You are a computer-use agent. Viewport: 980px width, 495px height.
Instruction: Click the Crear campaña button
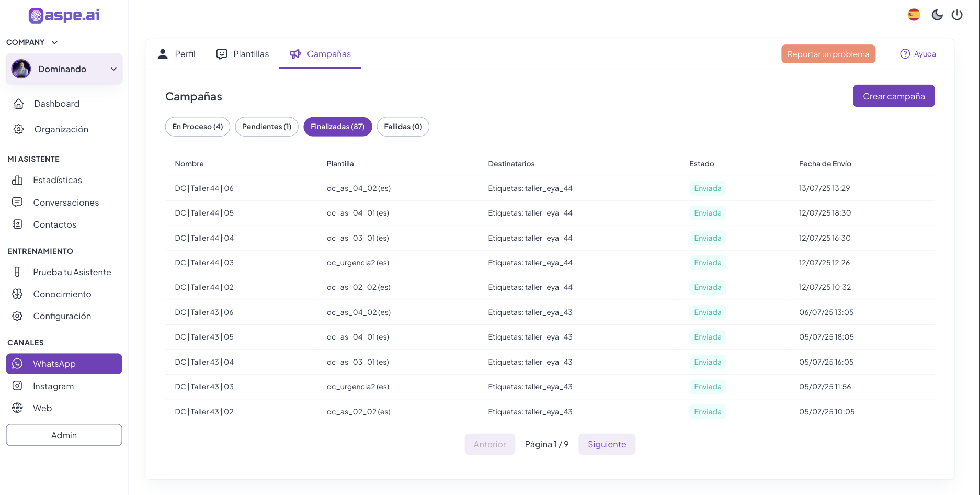click(893, 96)
